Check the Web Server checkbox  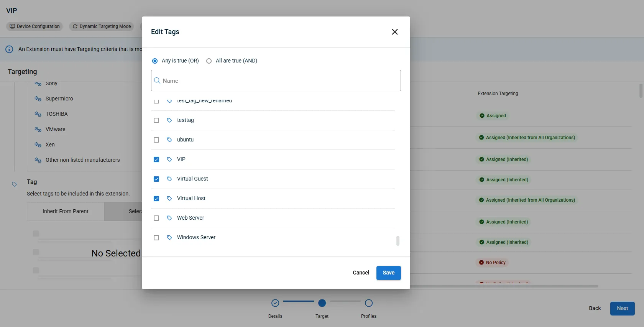click(156, 218)
